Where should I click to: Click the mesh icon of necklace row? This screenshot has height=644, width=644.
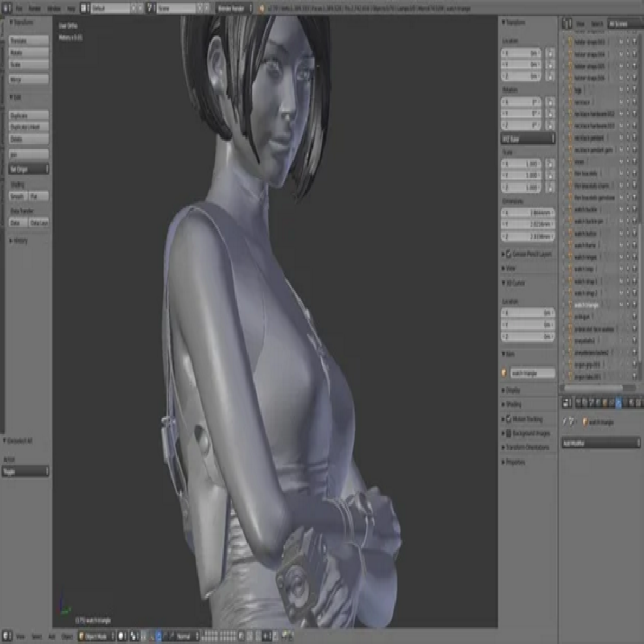point(571,102)
